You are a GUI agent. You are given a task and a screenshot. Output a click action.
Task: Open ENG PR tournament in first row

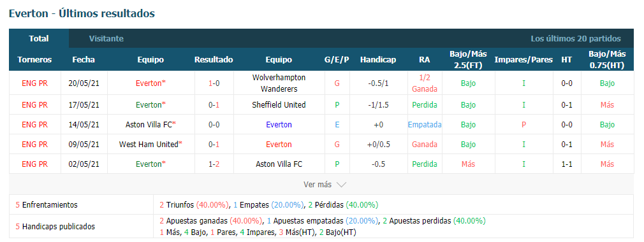click(x=34, y=83)
